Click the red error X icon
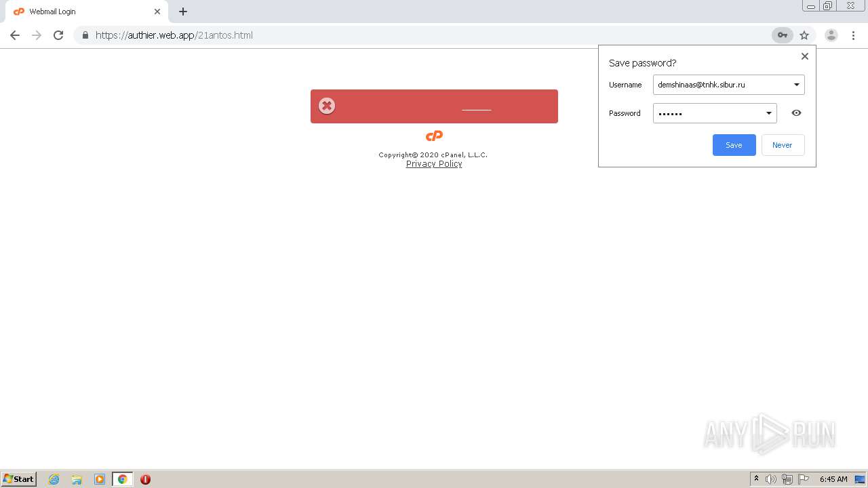Image resolution: width=868 pixels, height=488 pixels. [x=327, y=106]
